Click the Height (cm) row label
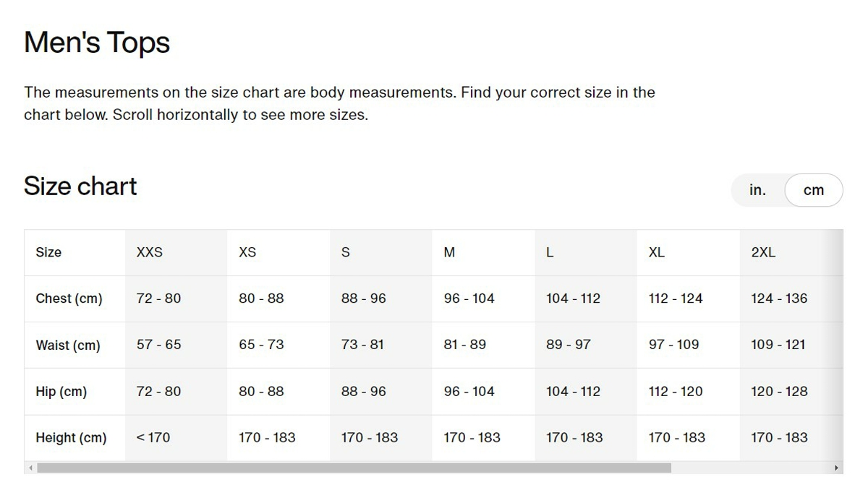 pyautogui.click(x=71, y=438)
